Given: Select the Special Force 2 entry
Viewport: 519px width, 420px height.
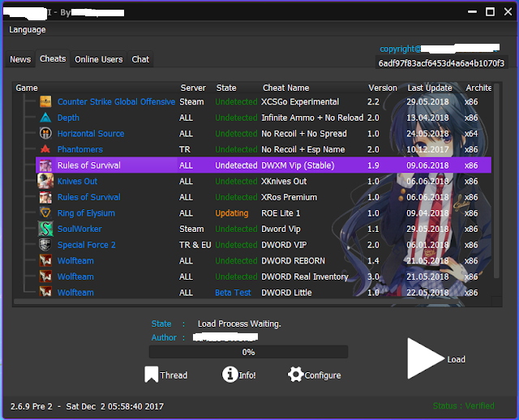Looking at the screenshot, I should coord(87,245).
